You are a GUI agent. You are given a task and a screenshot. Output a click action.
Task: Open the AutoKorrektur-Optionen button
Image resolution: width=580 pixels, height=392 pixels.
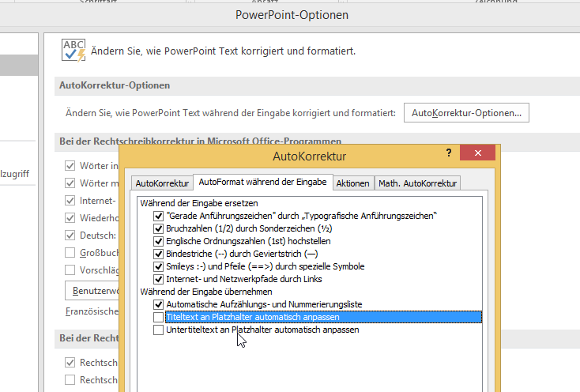tap(466, 113)
